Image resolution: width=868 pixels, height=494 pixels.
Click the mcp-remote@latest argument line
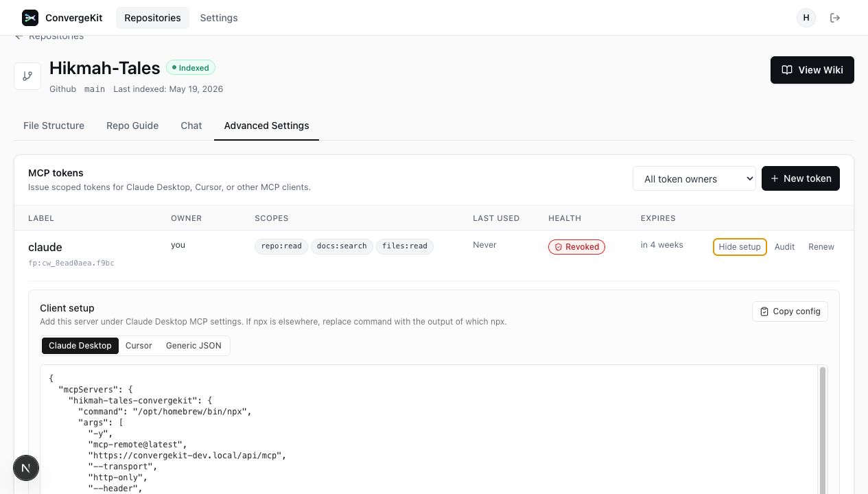pyautogui.click(x=137, y=445)
